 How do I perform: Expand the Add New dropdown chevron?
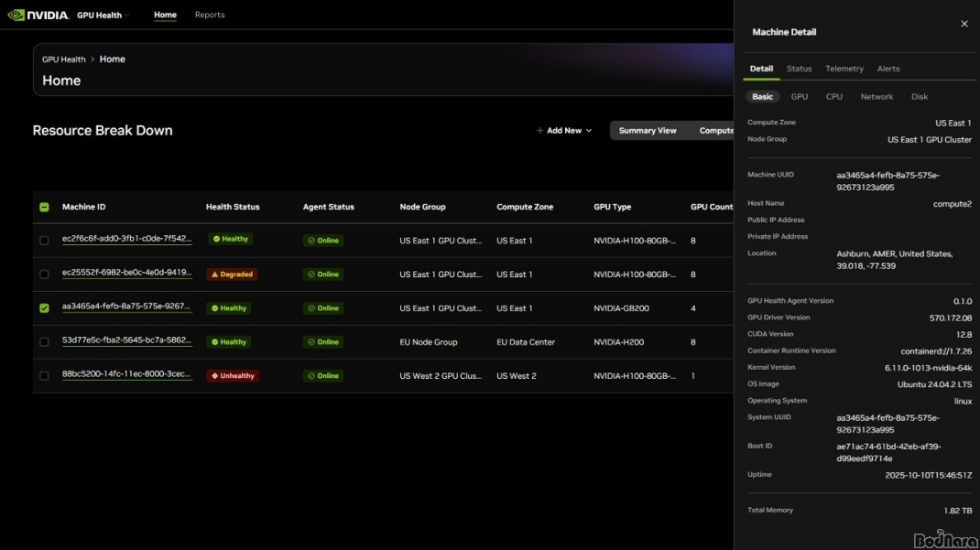tap(588, 131)
